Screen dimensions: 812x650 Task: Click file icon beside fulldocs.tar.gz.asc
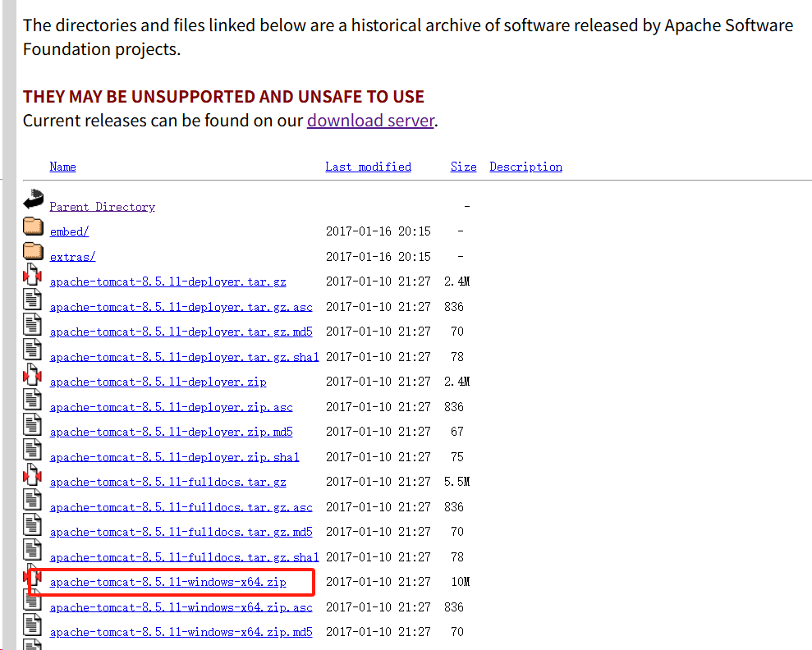click(32, 500)
